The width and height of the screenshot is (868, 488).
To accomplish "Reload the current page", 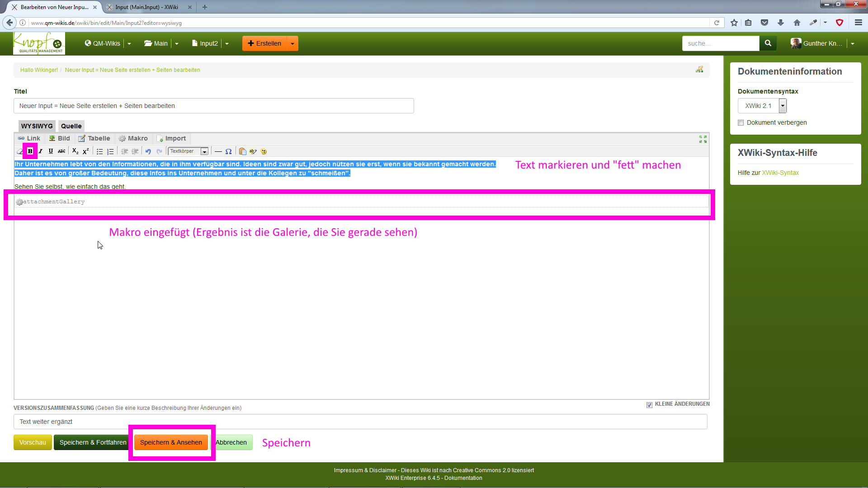I will click(717, 23).
